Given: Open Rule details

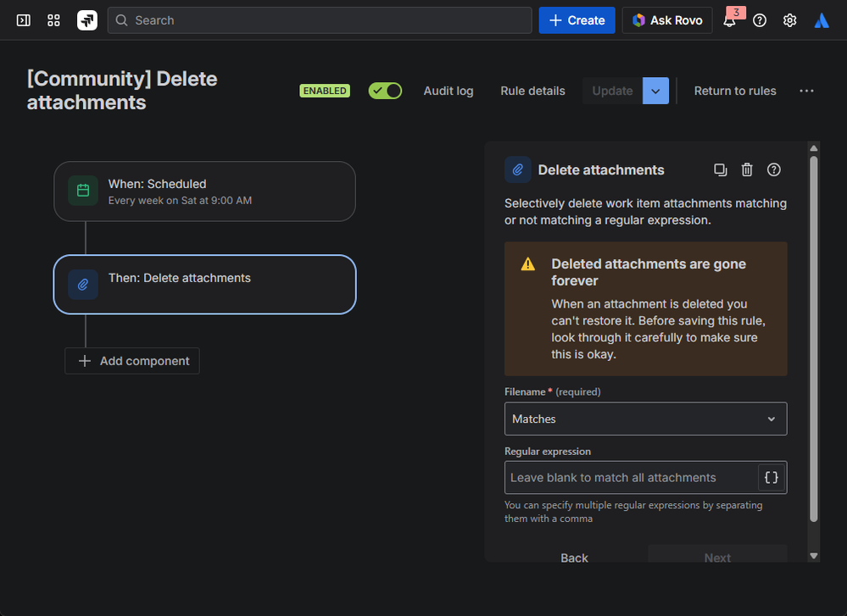Looking at the screenshot, I should [532, 91].
